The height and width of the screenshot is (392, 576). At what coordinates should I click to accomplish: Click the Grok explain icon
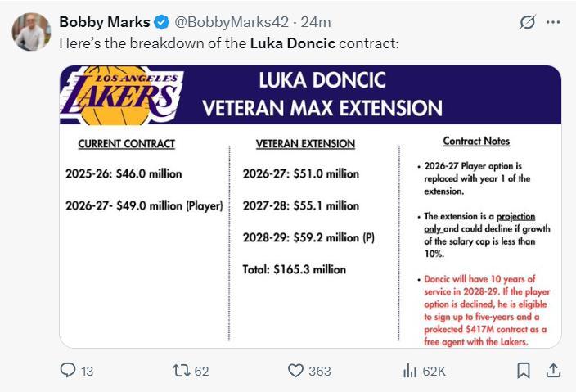(528, 22)
